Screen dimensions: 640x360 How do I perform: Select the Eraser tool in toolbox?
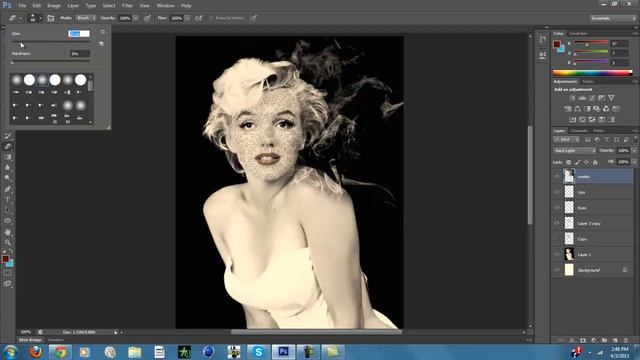8,147
